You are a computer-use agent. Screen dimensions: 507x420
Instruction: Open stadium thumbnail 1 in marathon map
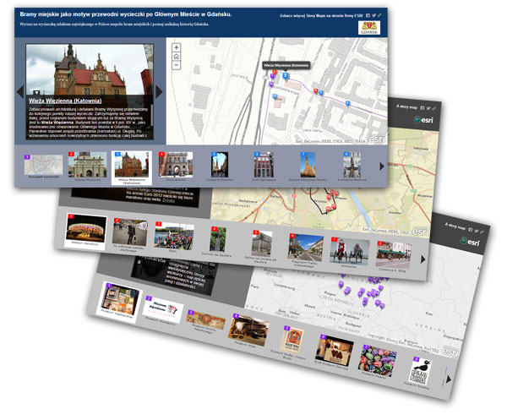(x=85, y=229)
